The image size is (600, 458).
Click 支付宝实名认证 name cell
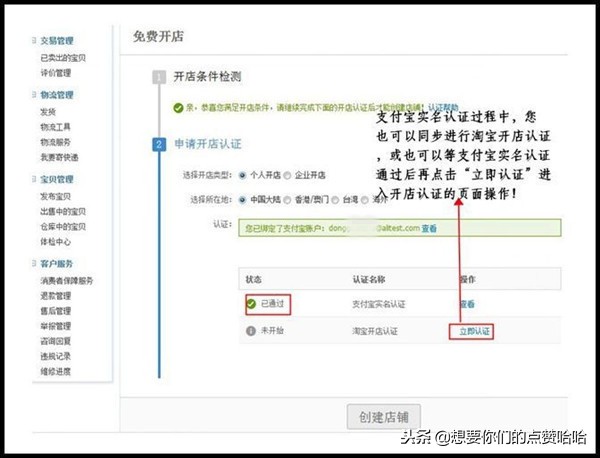point(378,304)
